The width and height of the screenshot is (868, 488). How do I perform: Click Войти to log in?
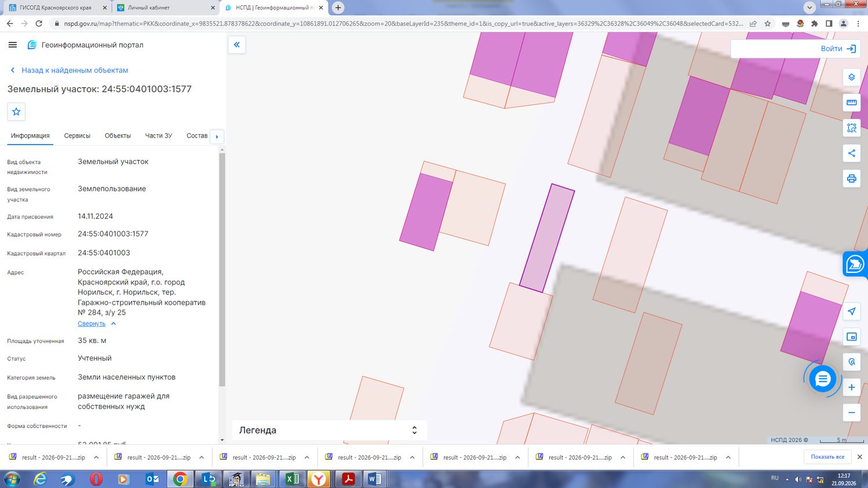click(x=838, y=49)
